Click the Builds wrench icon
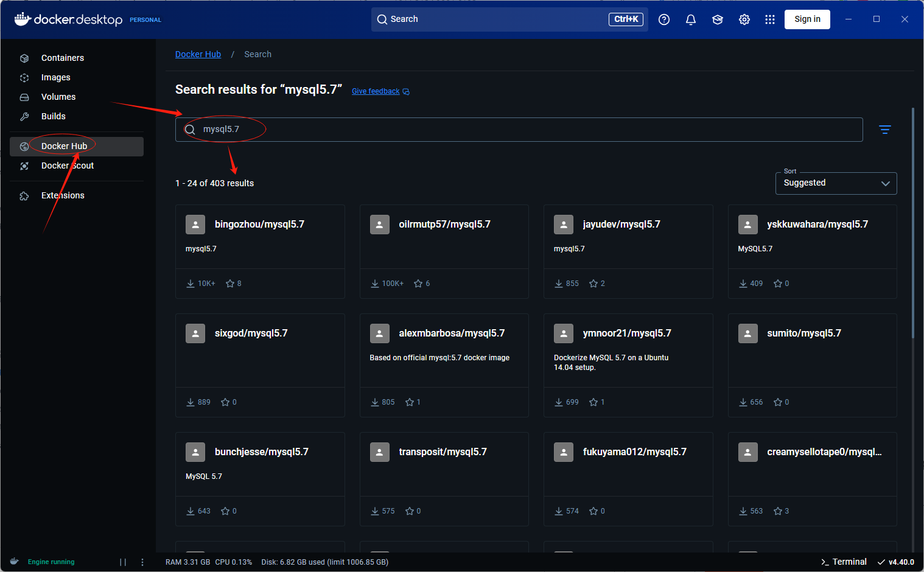The image size is (924, 572). 24,117
